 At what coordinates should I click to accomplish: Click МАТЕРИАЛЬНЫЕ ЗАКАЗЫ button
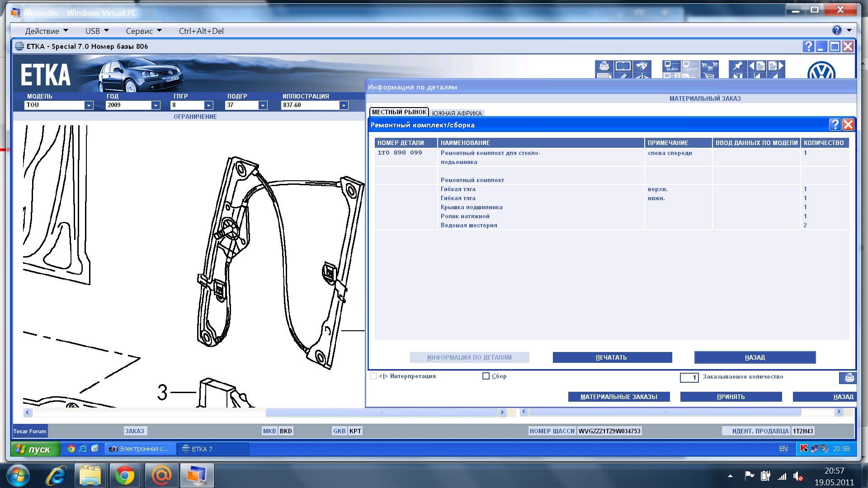(619, 397)
